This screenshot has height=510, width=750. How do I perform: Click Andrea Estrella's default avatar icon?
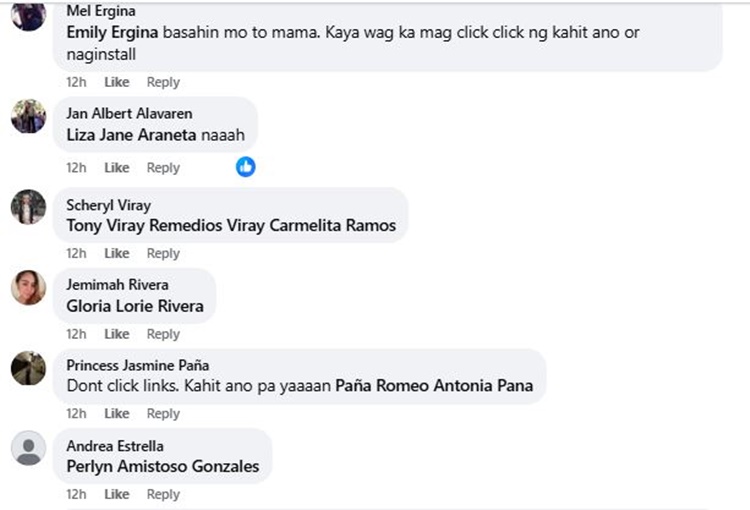[x=29, y=448]
